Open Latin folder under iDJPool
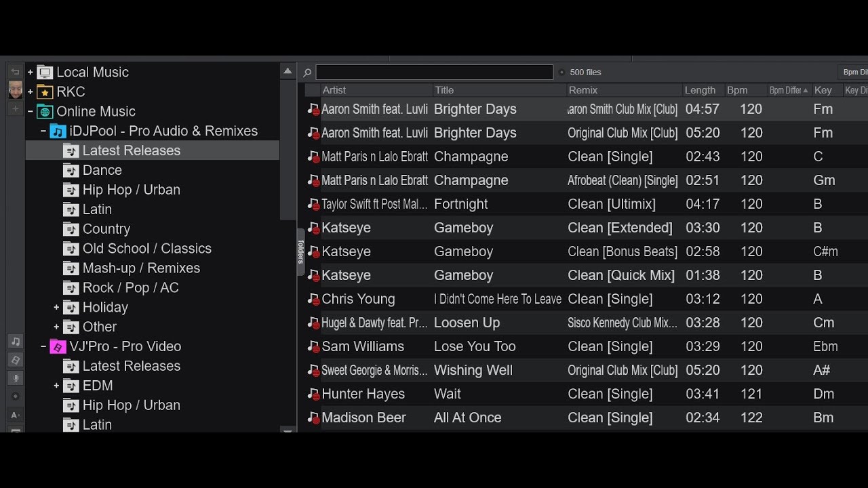Image resolution: width=868 pixels, height=488 pixels. pos(97,209)
